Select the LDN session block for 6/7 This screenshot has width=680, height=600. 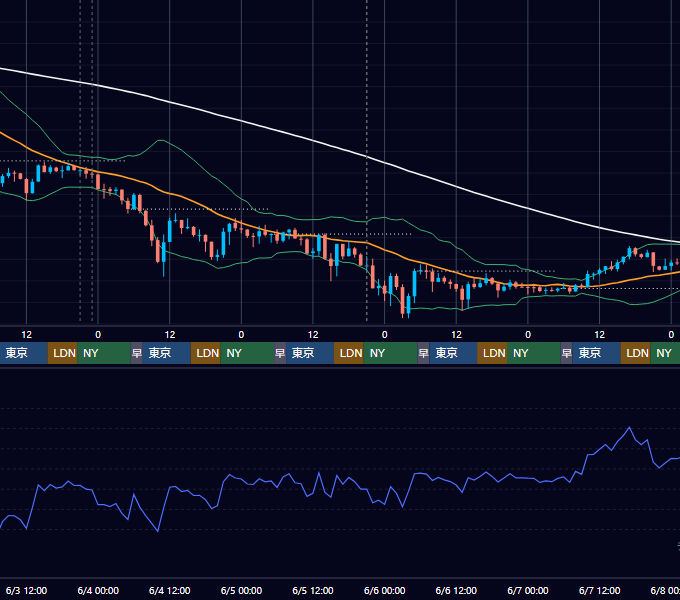coord(635,353)
